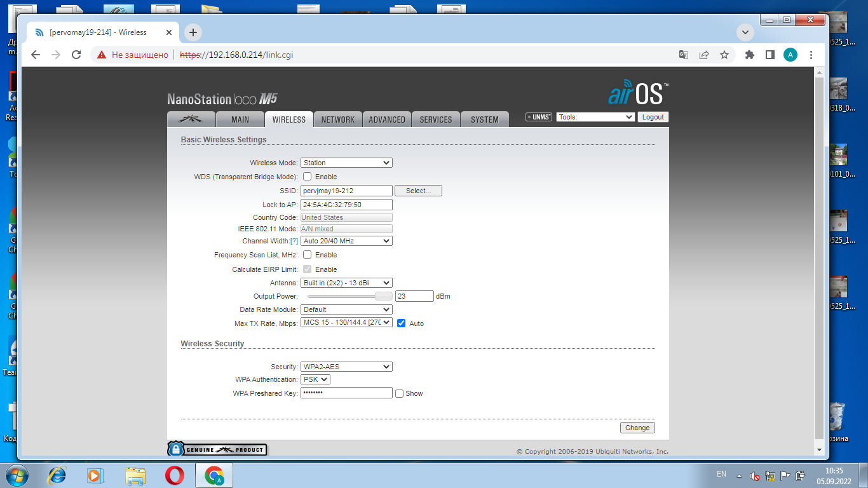Screen dimensions: 868x488
Task: Open the Antenna dropdown
Action: point(346,283)
